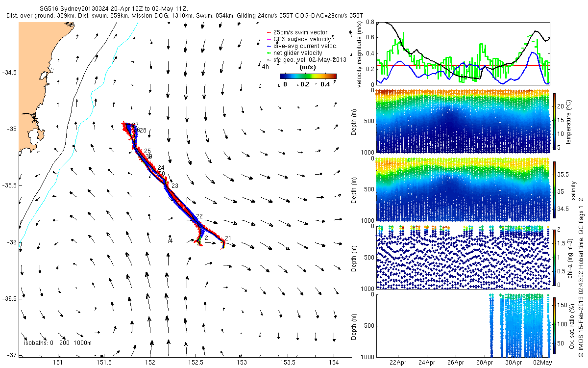Image resolution: width=588 pixels, height=368 pixels.
Task: Click the '(m/s)' label above the velocity color bar
Action: (307, 67)
